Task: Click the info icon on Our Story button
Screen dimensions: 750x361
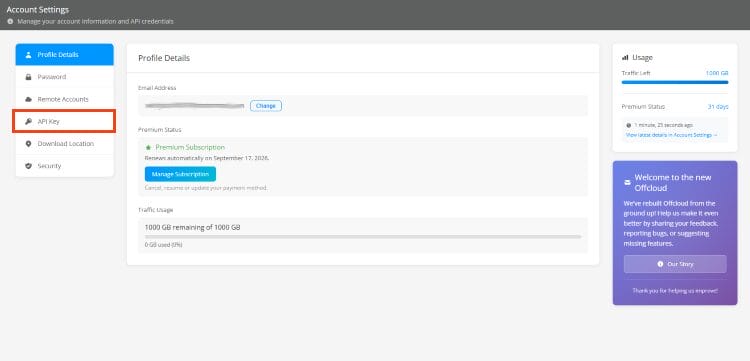Action: (x=660, y=264)
